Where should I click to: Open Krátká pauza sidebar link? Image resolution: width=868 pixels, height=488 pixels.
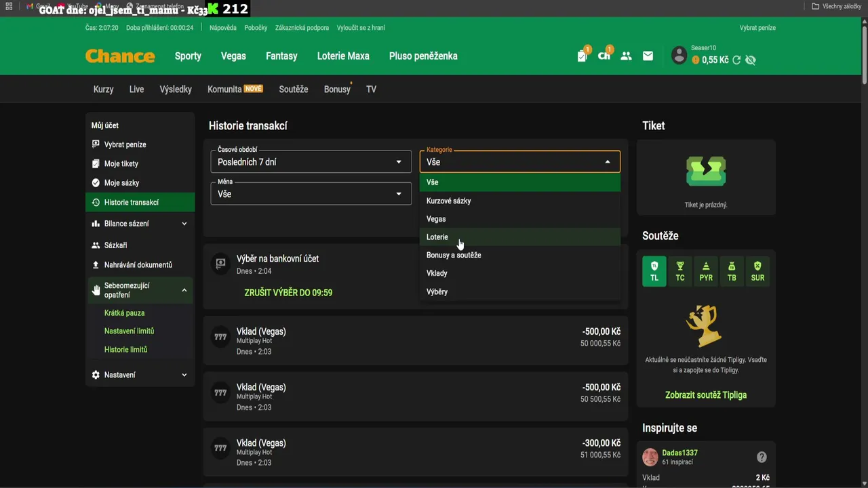point(124,313)
